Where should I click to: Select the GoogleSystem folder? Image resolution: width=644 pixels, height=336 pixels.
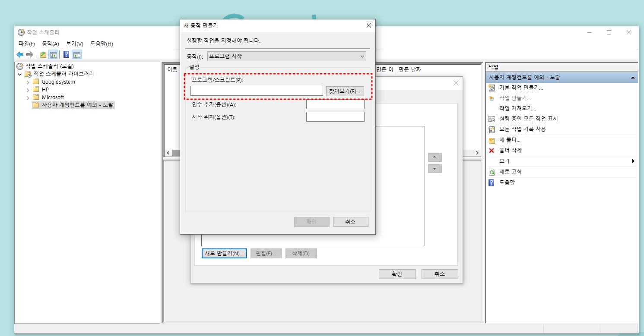[58, 82]
